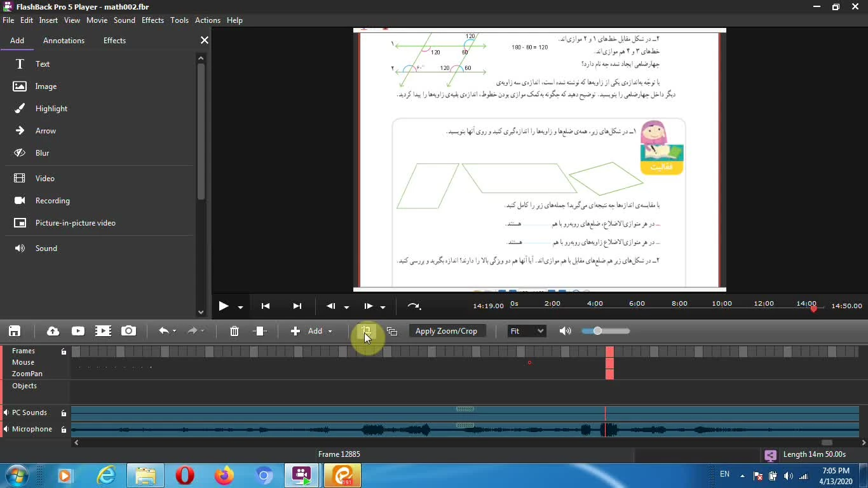Screen dimensions: 868x488
Task: Click the trash delete icon
Action: [234, 331]
